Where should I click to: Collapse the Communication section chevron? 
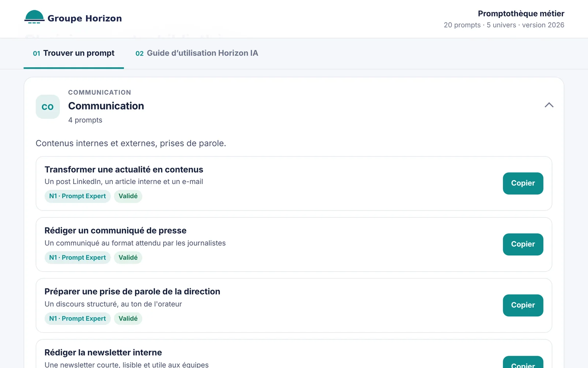[x=549, y=105]
